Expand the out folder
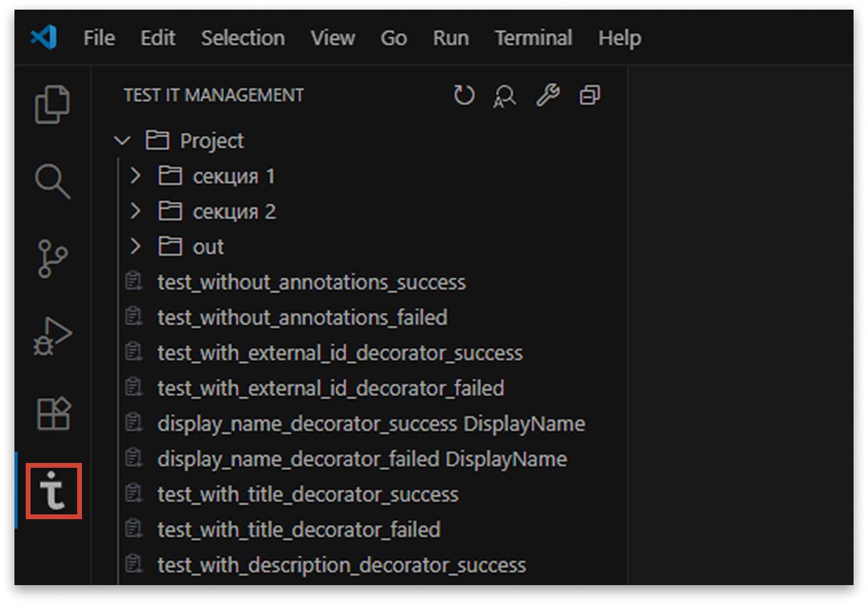Image resolution: width=868 pixels, height=606 pixels. [135, 247]
